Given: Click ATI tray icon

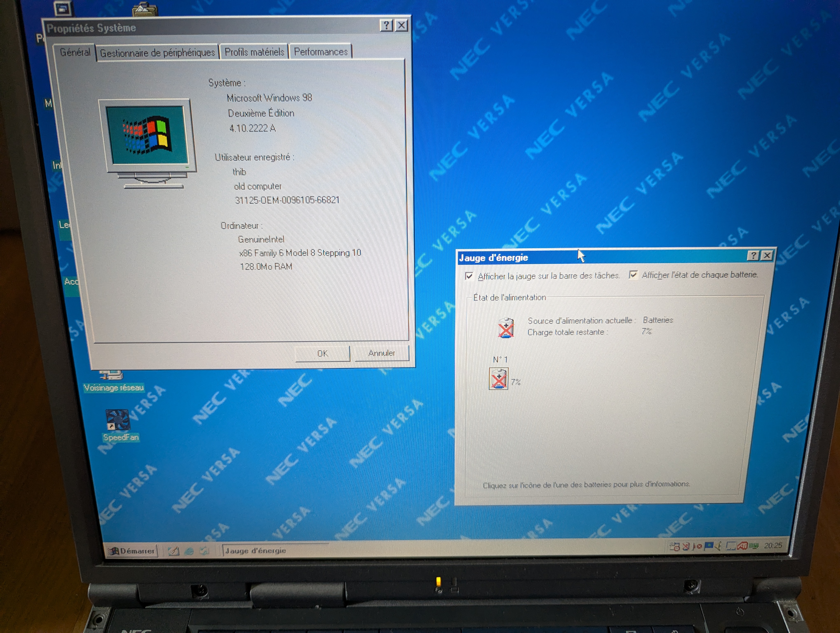Looking at the screenshot, I should pos(742,546).
